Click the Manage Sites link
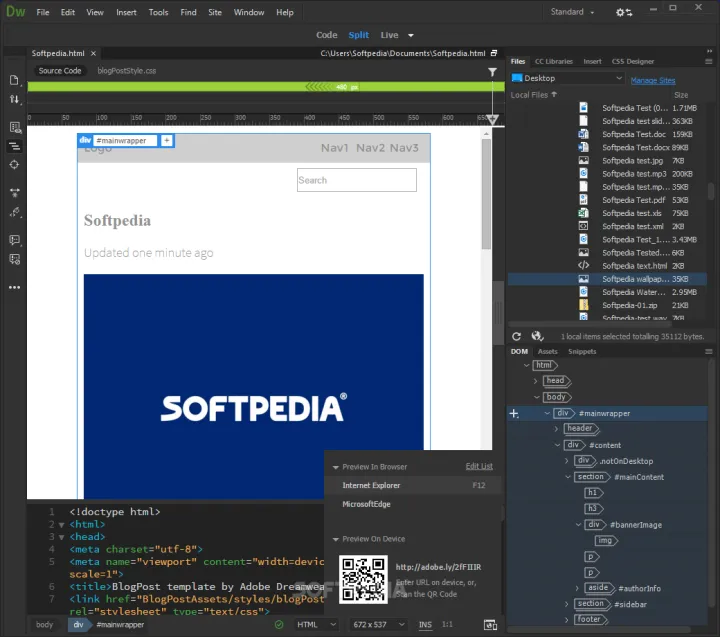Screen dimensions: 720x637 click(652, 80)
